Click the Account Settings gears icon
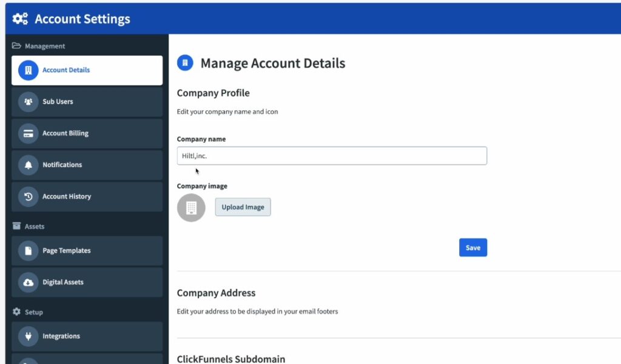621x364 pixels. point(20,19)
